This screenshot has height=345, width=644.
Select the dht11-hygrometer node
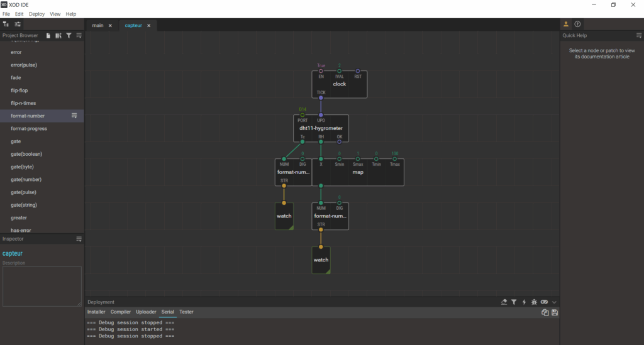click(321, 128)
